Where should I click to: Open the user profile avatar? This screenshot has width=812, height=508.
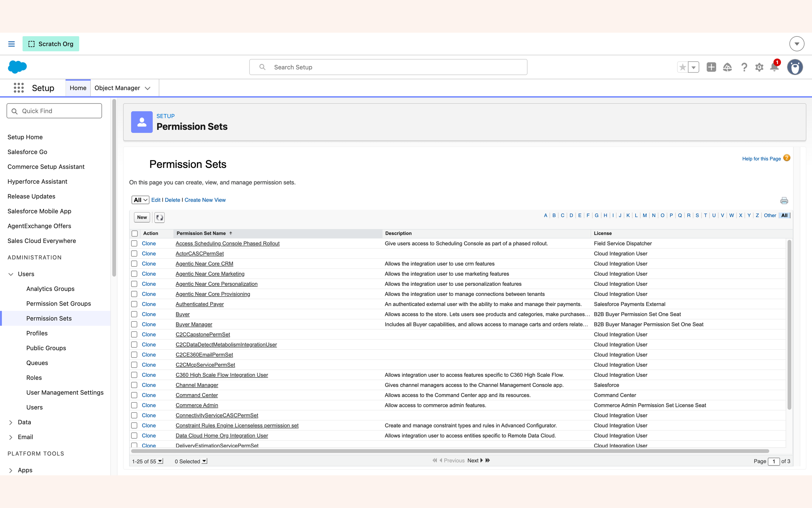795,67
